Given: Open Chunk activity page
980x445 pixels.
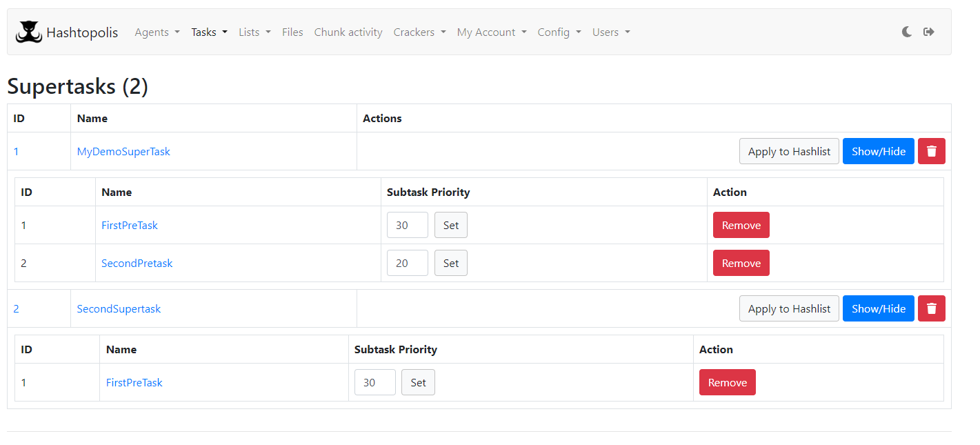Looking at the screenshot, I should (x=348, y=32).
